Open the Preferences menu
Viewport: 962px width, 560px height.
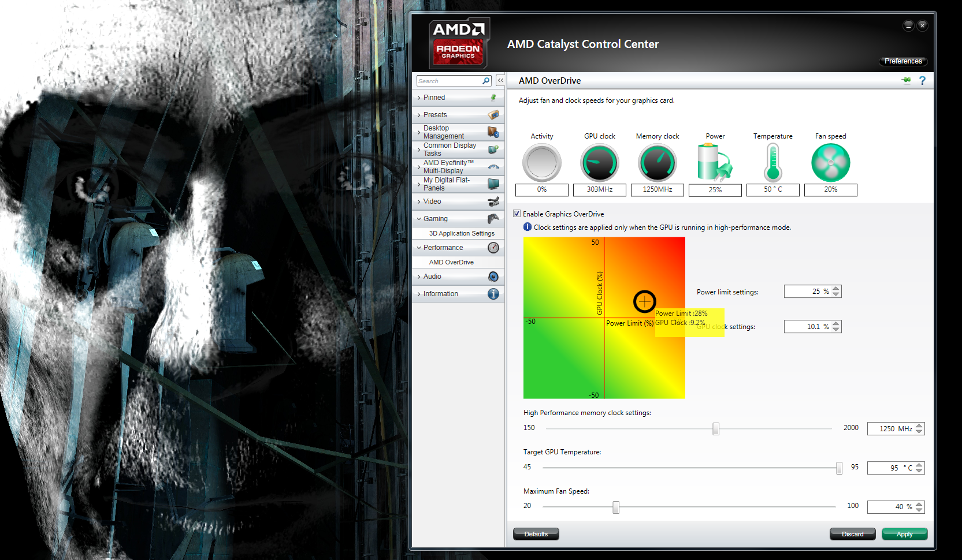coord(903,61)
